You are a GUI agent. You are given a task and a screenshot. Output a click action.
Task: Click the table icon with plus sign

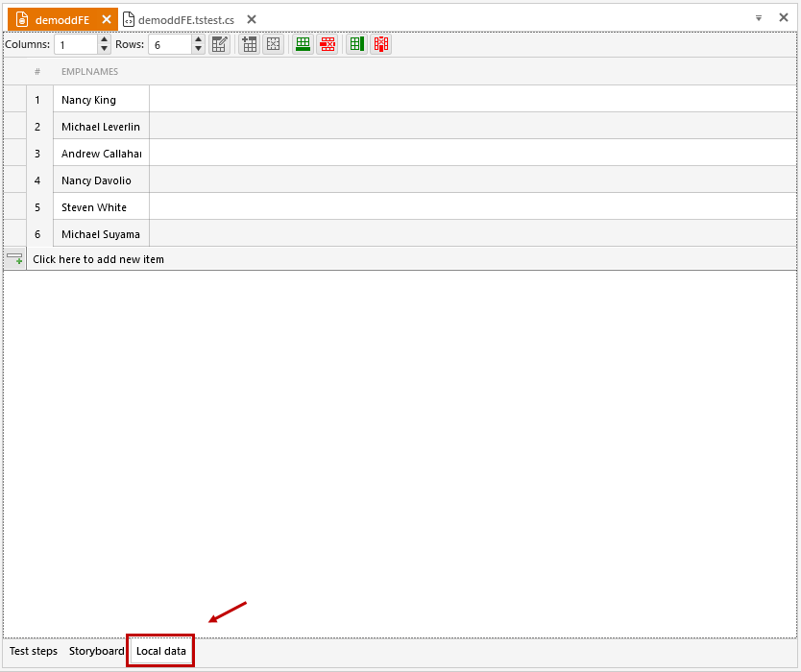(x=249, y=44)
